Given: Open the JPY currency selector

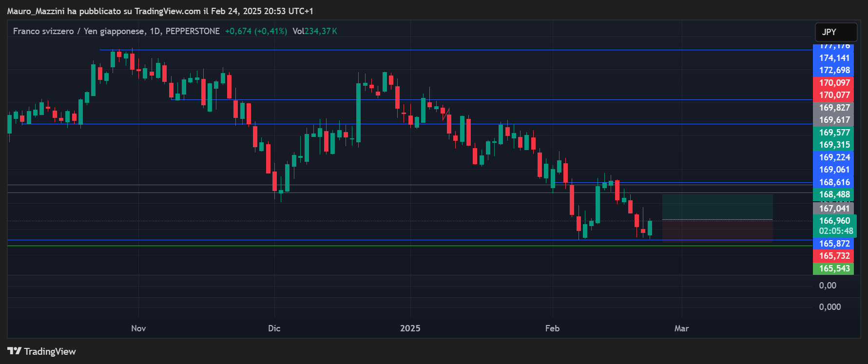Looking at the screenshot, I should [x=836, y=32].
